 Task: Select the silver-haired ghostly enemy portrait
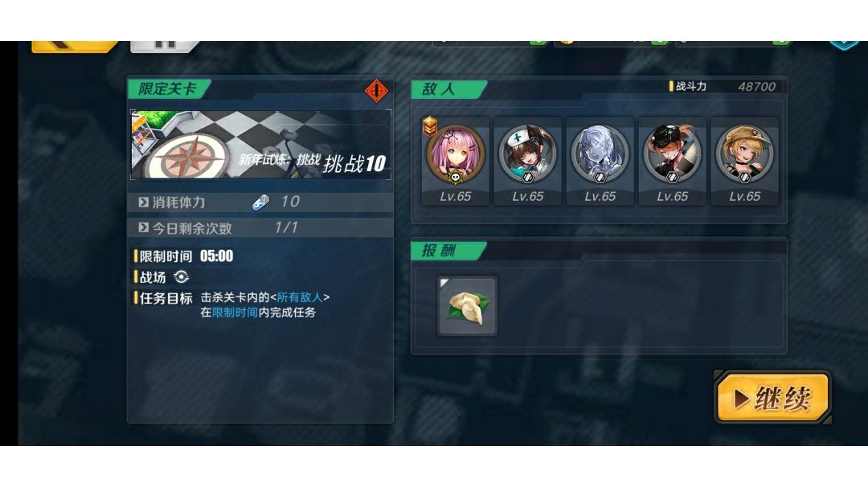pos(600,153)
